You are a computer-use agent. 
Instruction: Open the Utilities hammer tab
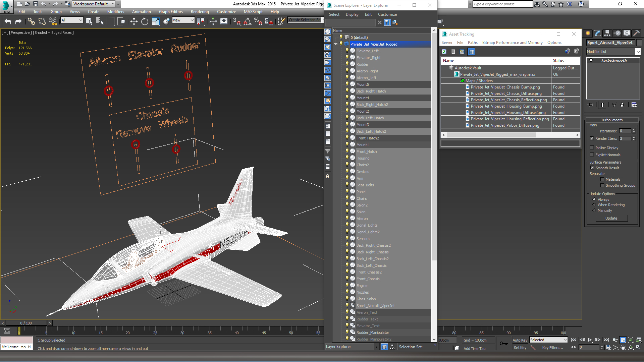tap(636, 33)
